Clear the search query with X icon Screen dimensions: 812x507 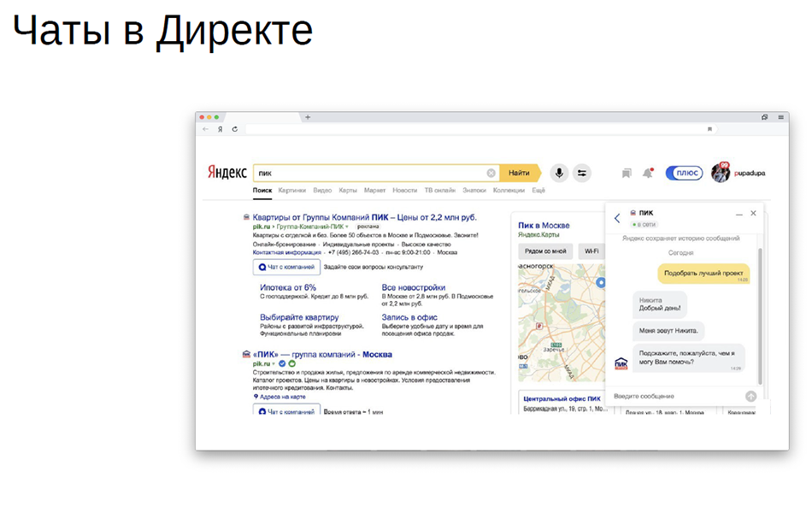coord(491,173)
